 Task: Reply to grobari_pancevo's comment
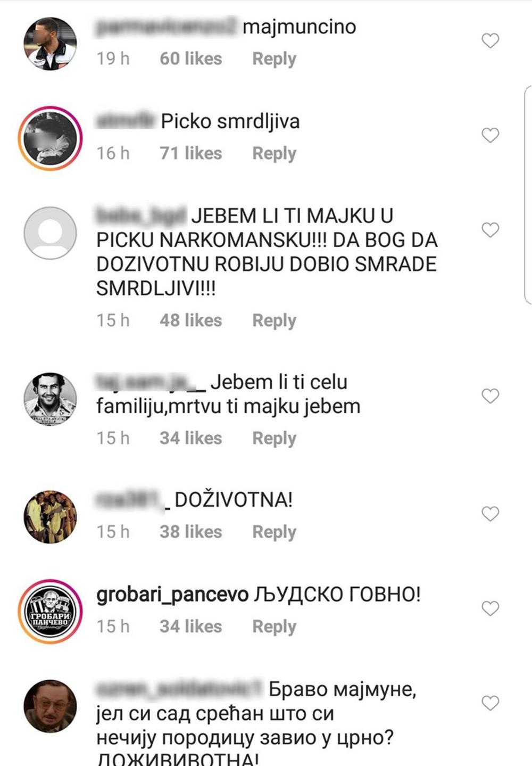tap(274, 627)
